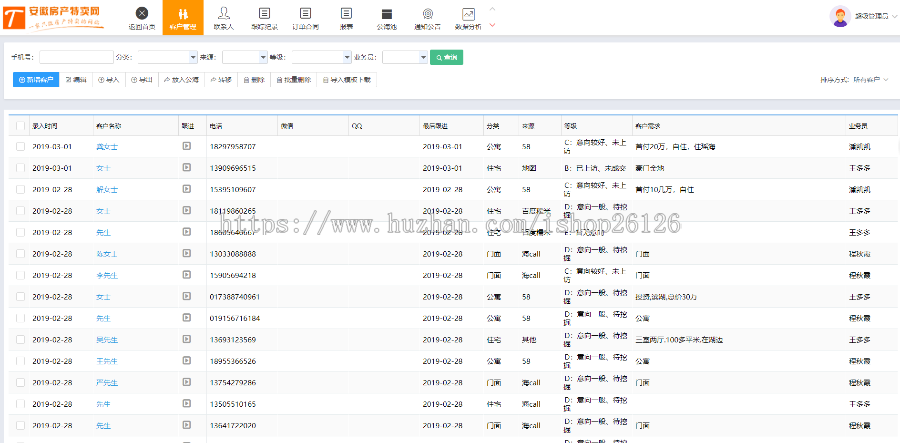This screenshot has width=900, height=443.
Task: Click the 转移 transfer toolbar item
Action: click(x=221, y=80)
